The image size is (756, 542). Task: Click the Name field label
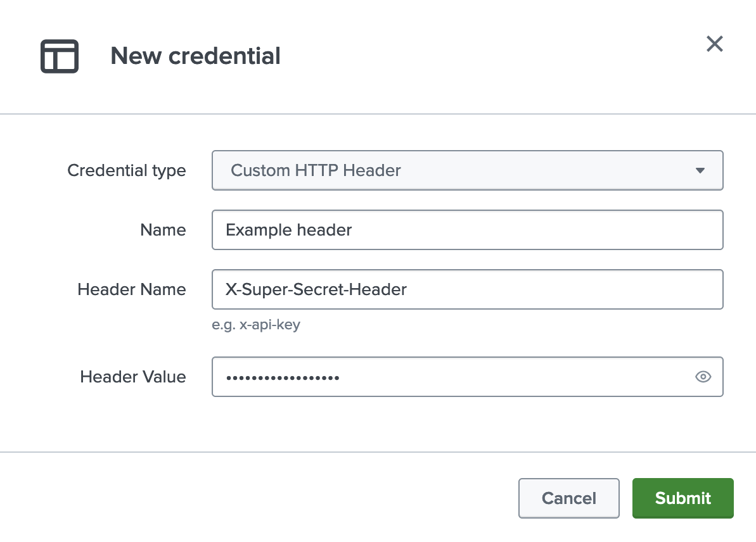pos(163,230)
